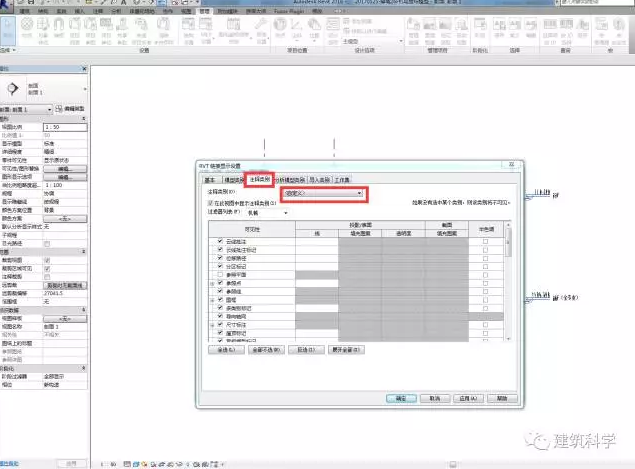This screenshot has height=469, width=635.
Task: Click the Revit application menu button
Action: (x=6, y=6)
